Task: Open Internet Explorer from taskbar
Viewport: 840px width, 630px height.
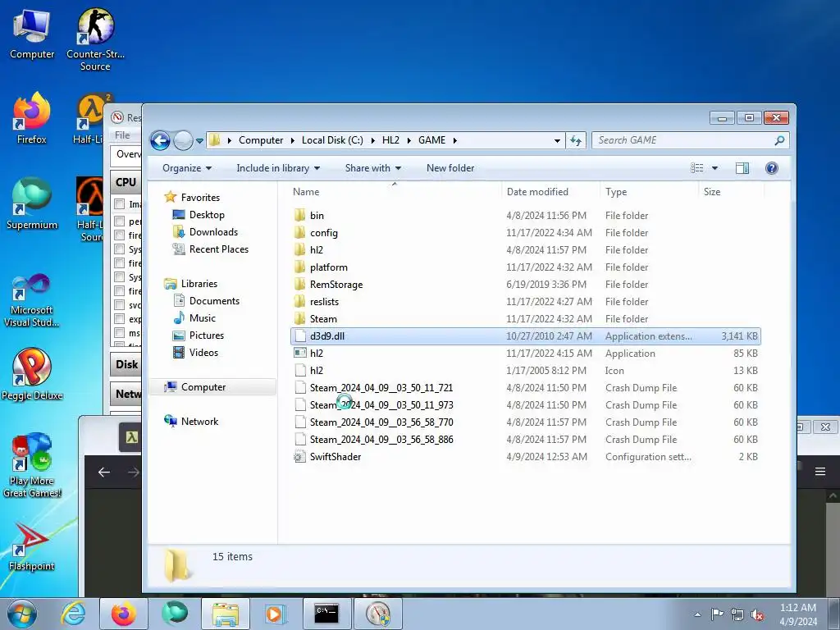Action: [x=73, y=614]
